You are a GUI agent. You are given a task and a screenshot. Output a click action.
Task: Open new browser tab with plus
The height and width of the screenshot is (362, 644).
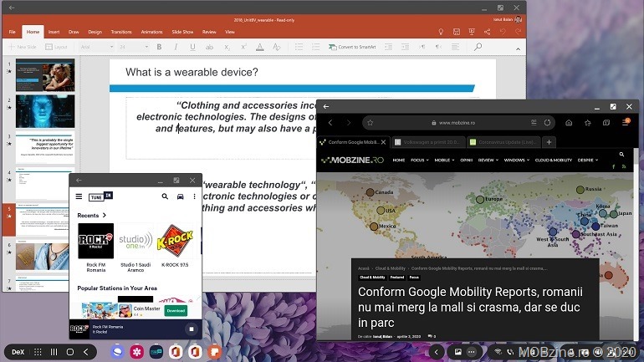click(549, 142)
